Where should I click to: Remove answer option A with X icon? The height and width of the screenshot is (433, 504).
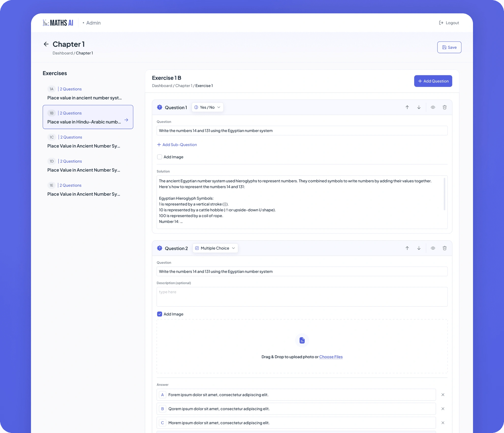coord(443,395)
